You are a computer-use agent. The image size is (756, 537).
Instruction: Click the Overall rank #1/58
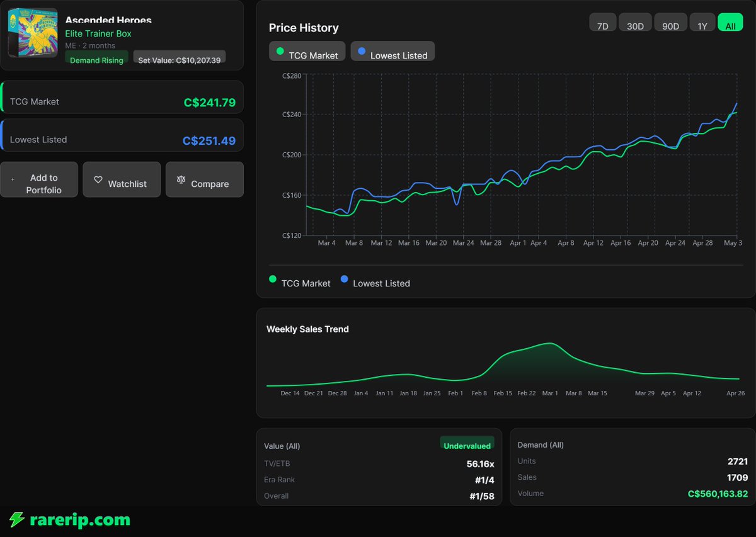(x=482, y=496)
